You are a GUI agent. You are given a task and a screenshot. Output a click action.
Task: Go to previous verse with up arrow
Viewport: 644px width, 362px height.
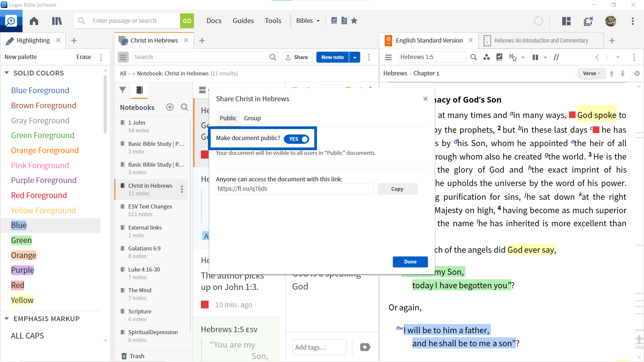(x=611, y=74)
